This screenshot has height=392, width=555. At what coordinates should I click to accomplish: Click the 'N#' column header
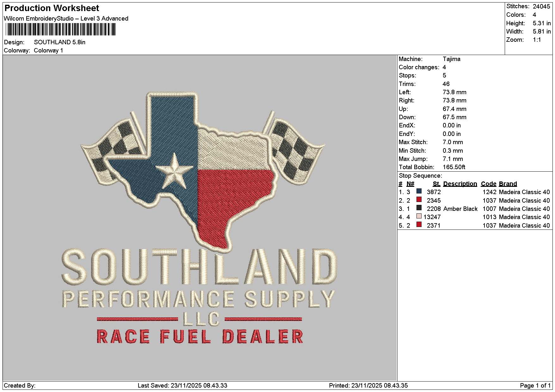point(410,184)
